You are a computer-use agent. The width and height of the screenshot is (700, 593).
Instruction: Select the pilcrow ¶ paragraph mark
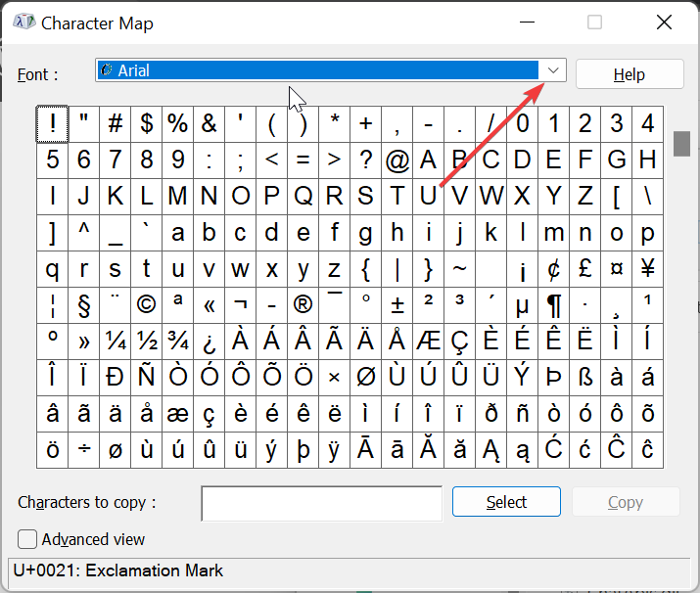click(x=554, y=305)
